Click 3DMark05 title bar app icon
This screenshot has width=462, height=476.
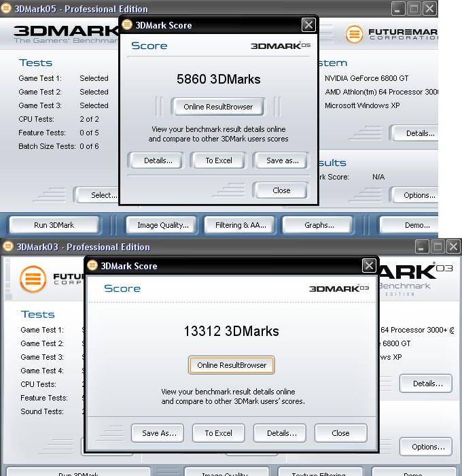point(6,8)
